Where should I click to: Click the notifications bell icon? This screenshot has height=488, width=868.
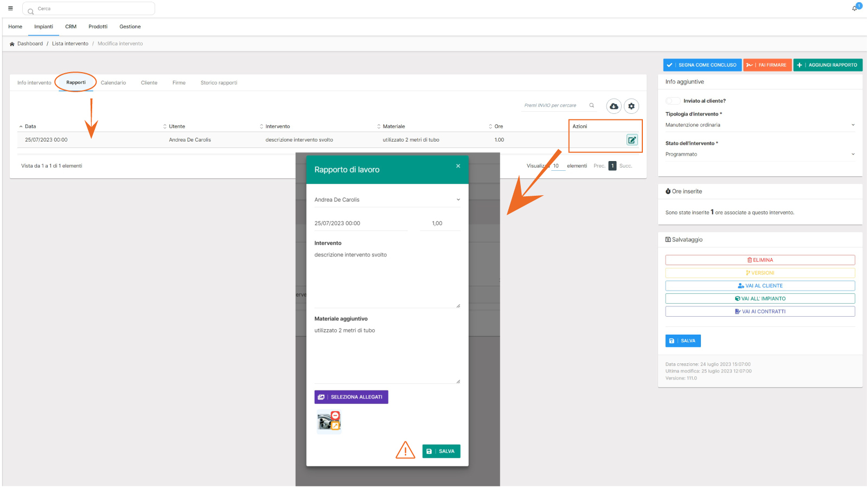click(854, 8)
